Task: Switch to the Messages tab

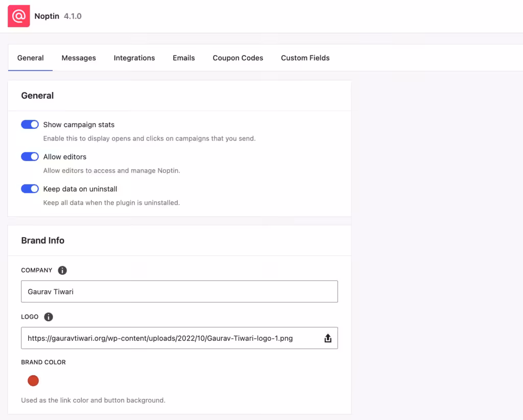Action: click(x=79, y=58)
